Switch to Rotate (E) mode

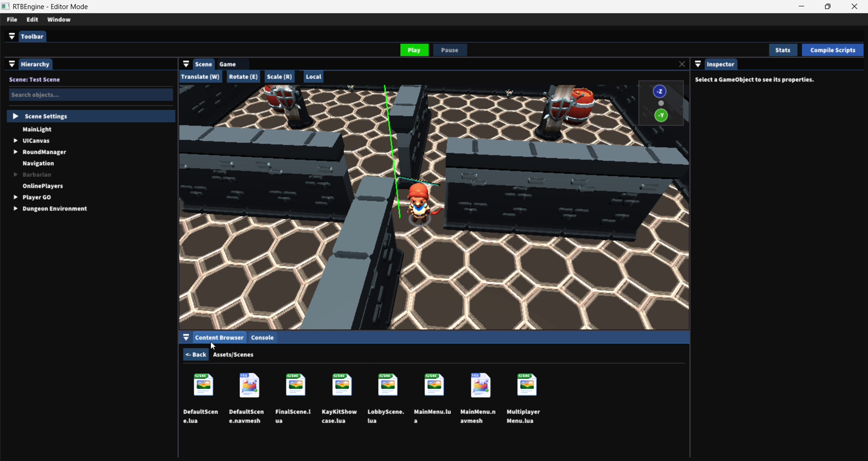pyautogui.click(x=243, y=76)
